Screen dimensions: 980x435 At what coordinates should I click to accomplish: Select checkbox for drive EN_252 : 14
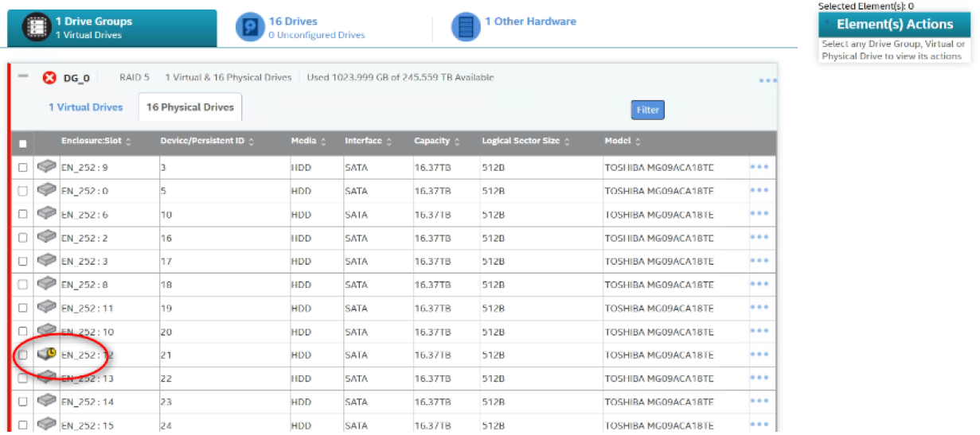tap(23, 402)
